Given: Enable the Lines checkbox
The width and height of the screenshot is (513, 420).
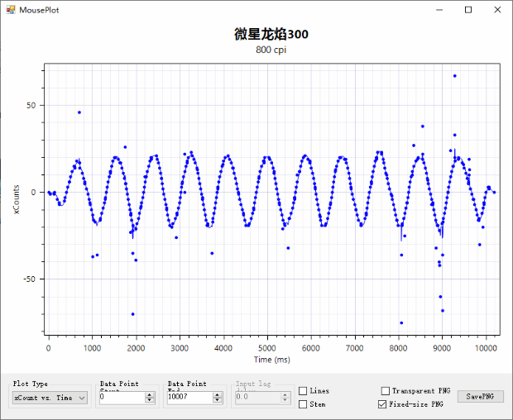Looking at the screenshot, I should pyautogui.click(x=303, y=391).
